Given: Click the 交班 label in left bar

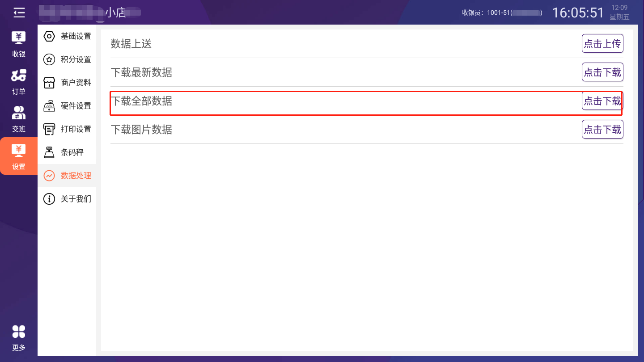Looking at the screenshot, I should 19,129.
